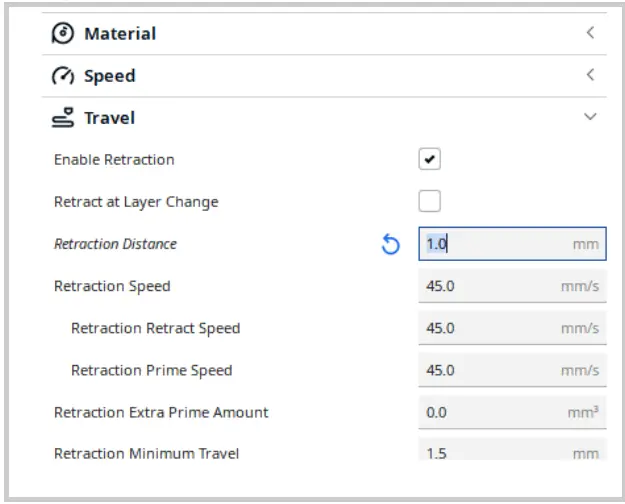
Task: Open the Speed settings category
Action: point(110,76)
